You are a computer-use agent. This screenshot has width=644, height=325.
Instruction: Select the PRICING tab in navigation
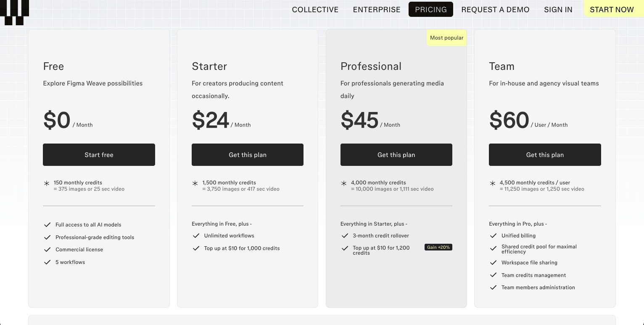[430, 9]
